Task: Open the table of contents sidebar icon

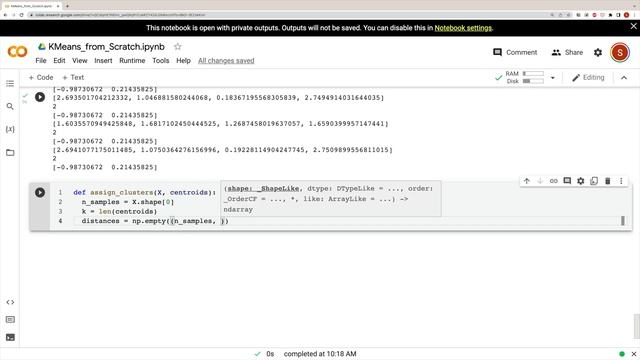Action: tap(10, 84)
